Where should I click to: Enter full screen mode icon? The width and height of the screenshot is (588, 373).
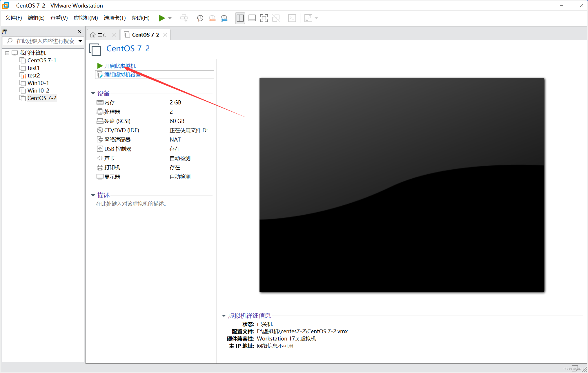coord(264,18)
